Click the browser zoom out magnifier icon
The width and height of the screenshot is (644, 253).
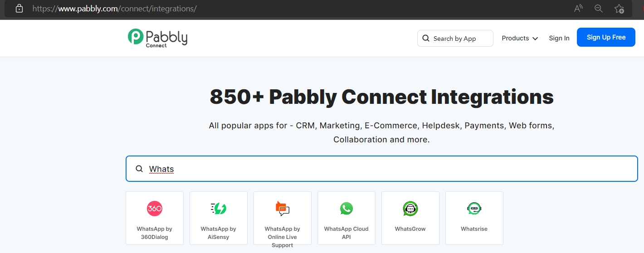(599, 9)
